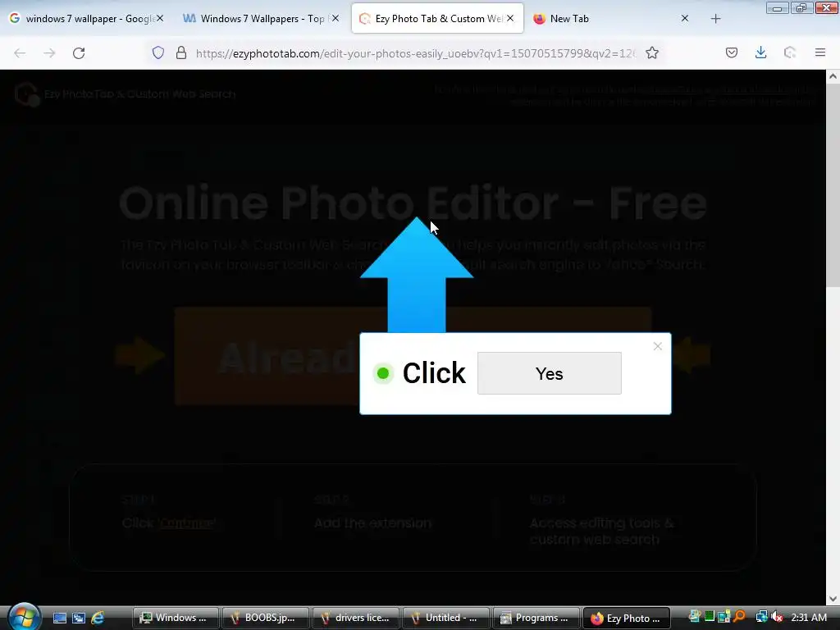Open tracking protection shield icon
Viewport: 840px width, 630px height.
(x=158, y=52)
